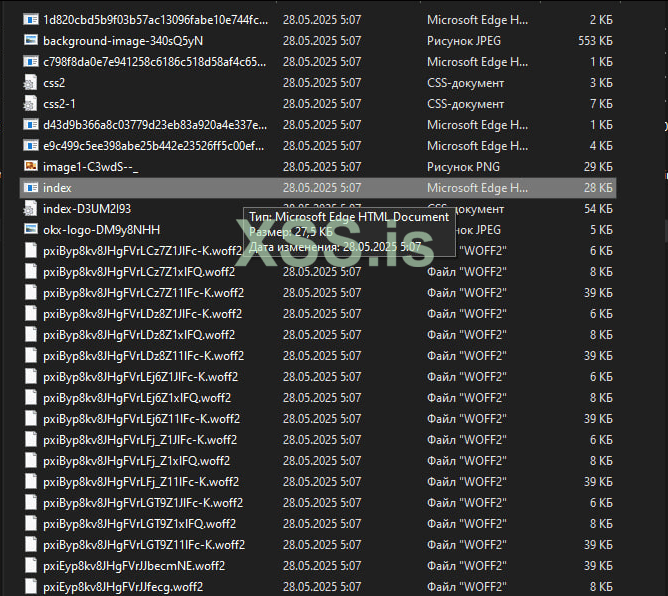Viewport: 668px width, 596px height.
Task: Click the Edge HTML icon beside 1d820cbd5b9f file
Action: (31, 20)
